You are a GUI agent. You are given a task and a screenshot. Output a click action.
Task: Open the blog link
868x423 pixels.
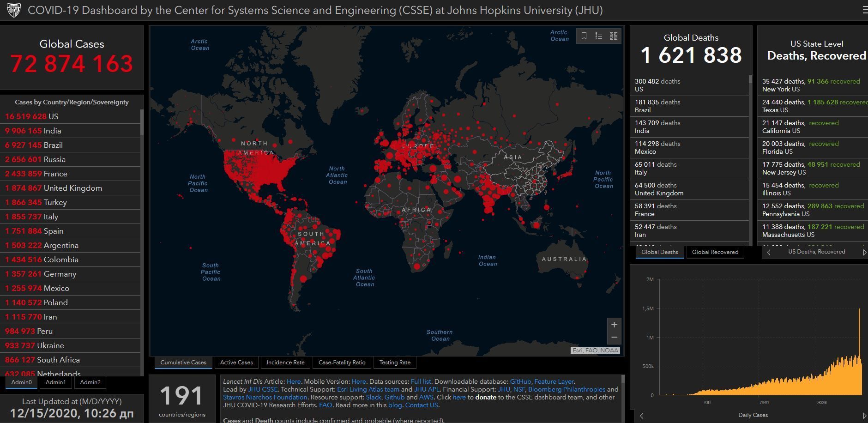(x=395, y=405)
